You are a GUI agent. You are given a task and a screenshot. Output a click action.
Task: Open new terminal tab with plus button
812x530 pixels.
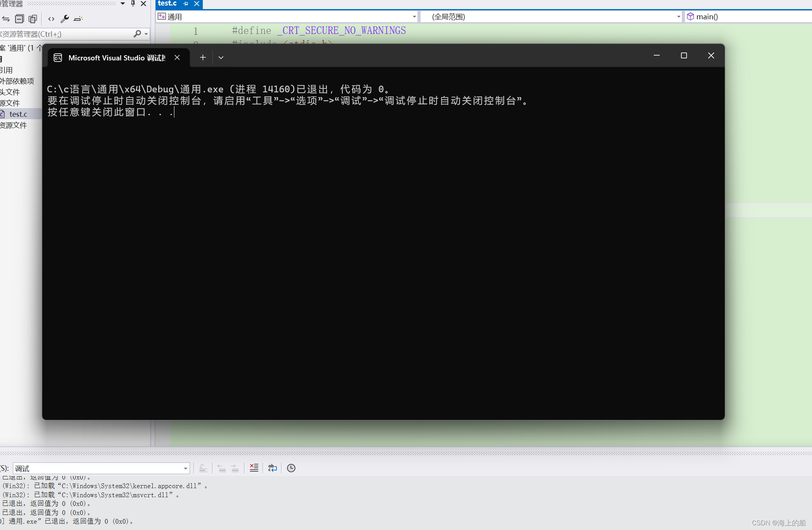click(203, 58)
